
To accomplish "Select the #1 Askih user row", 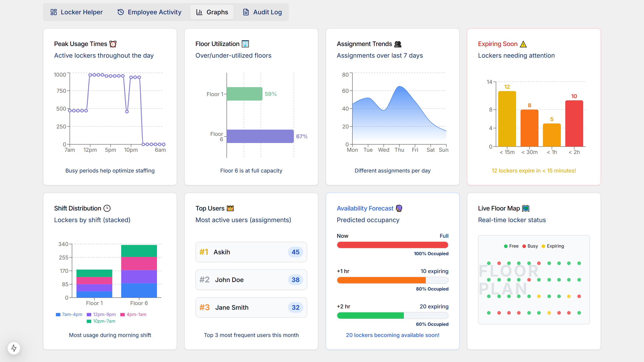I will point(251,252).
